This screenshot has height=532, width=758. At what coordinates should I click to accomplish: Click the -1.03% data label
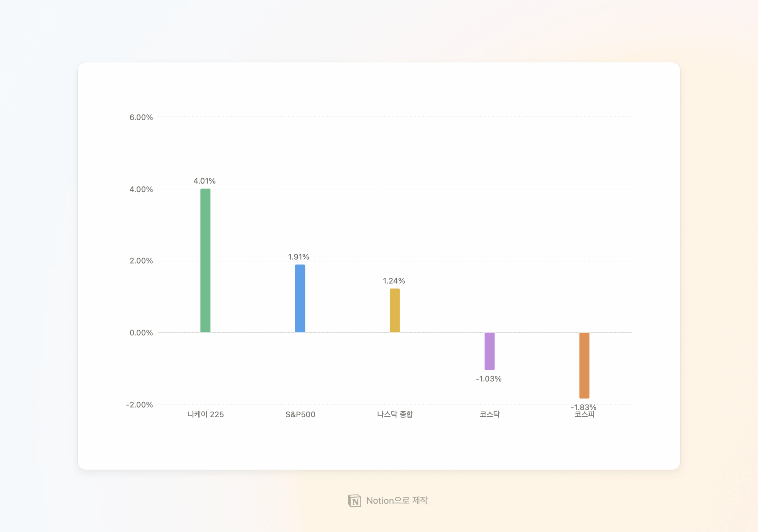click(489, 379)
